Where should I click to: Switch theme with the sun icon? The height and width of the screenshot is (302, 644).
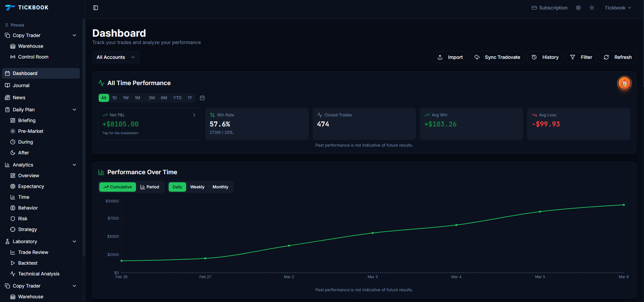592,8
